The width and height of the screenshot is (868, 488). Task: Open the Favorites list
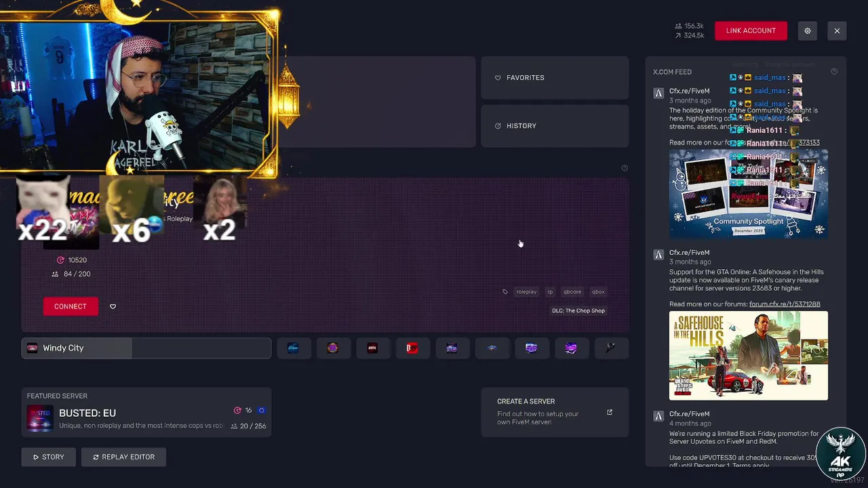point(555,77)
